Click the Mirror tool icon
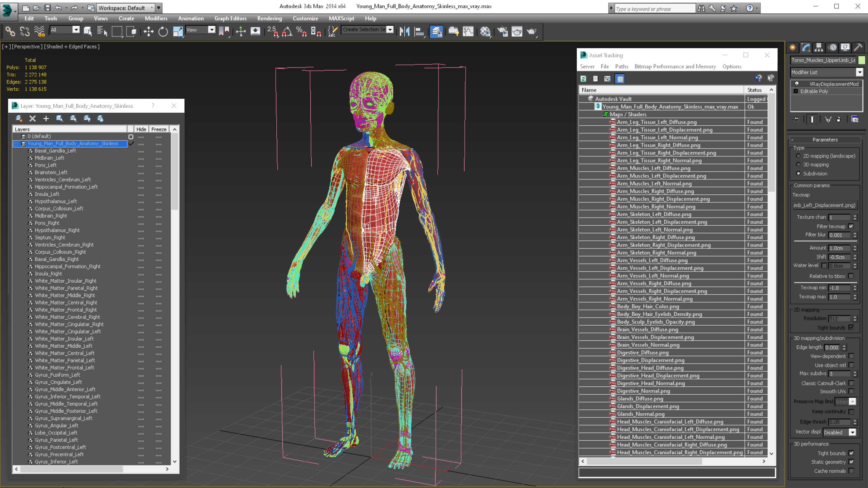868x488 pixels. pos(404,31)
